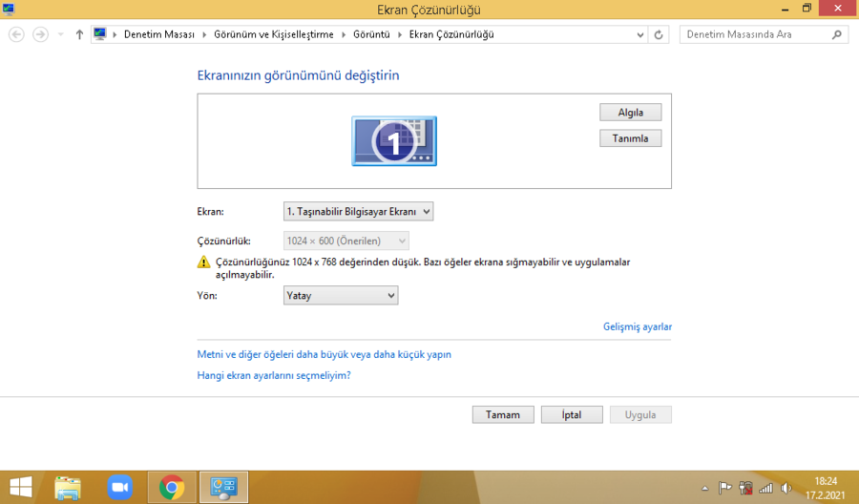Open Gelişmiş ayarlar link
This screenshot has width=859, height=504.
[638, 326]
